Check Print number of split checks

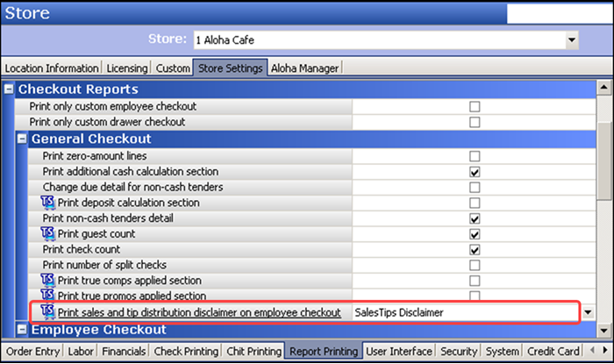475,265
